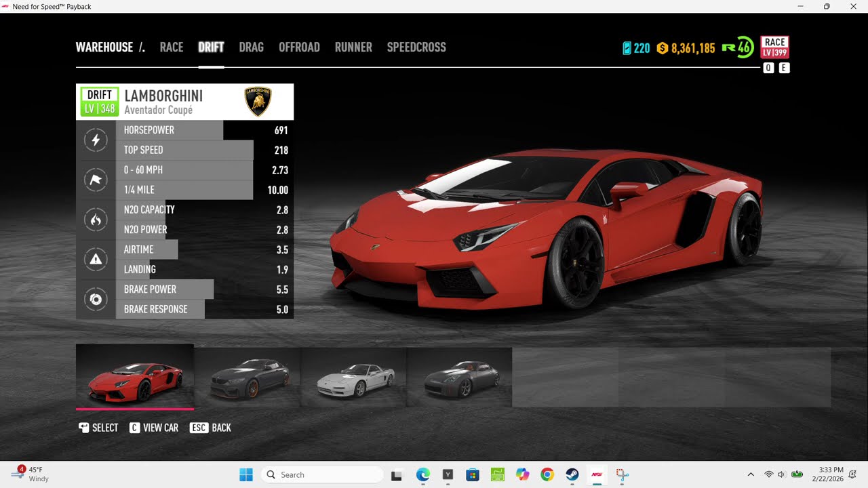Go to the SPEEDCROSS tab
The image size is (868, 488).
tap(416, 47)
